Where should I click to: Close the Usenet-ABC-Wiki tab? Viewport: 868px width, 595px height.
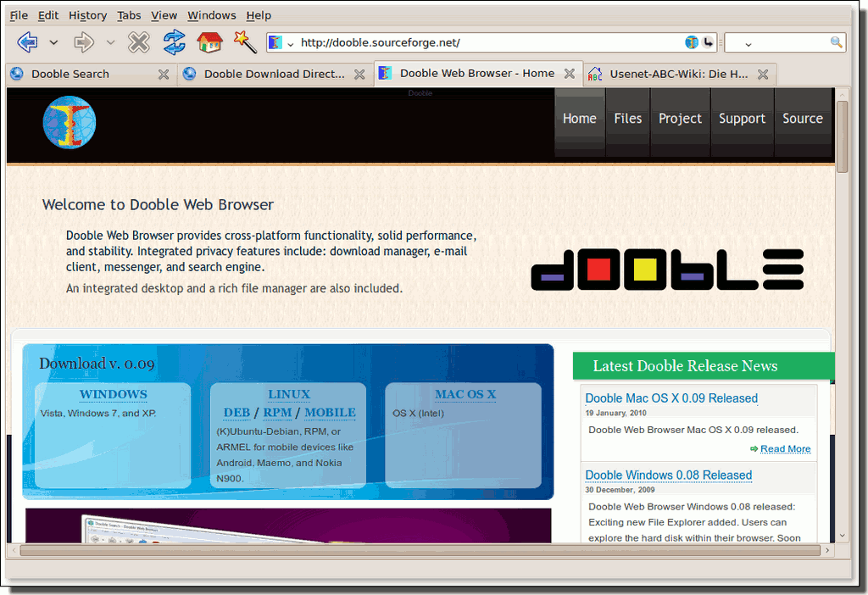click(x=763, y=75)
